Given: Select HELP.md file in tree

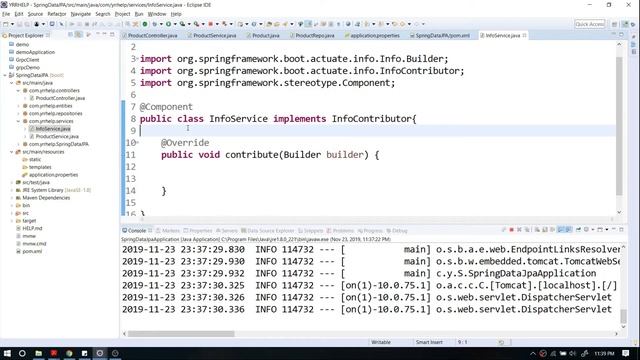Looking at the screenshot, I should [x=32, y=229].
